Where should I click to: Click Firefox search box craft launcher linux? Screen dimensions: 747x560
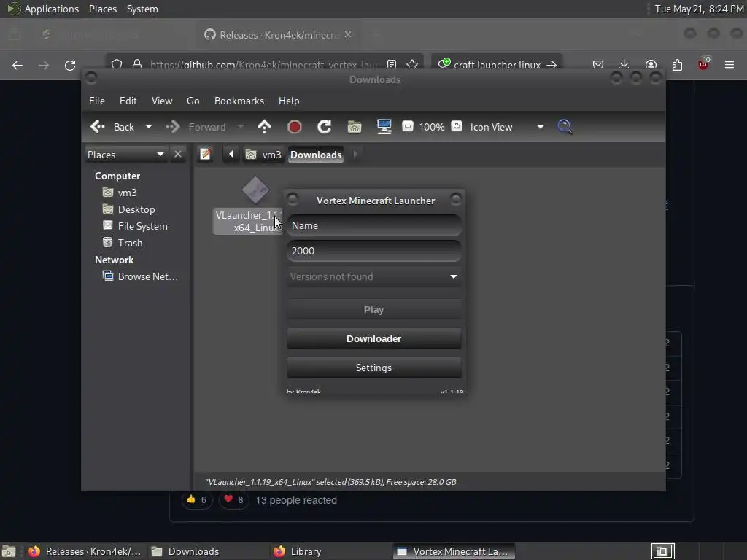(497, 64)
